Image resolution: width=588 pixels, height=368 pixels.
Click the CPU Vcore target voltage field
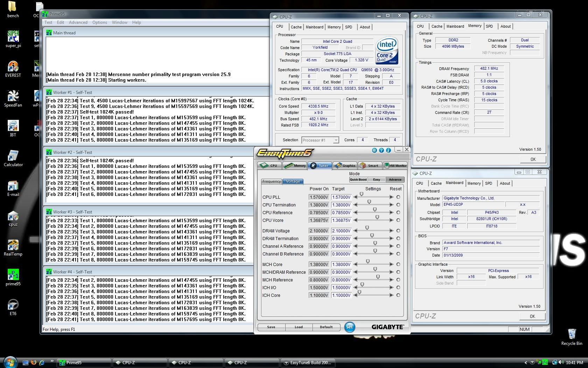[x=341, y=220]
